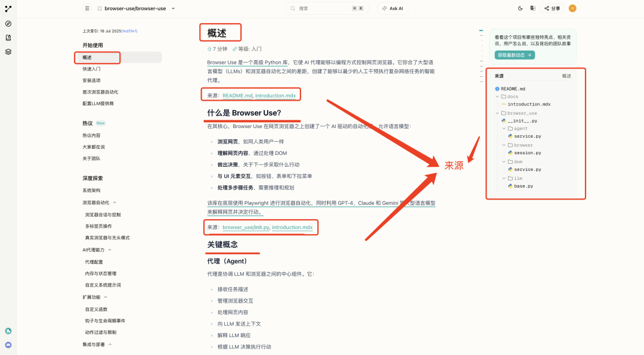Open the orange user avatar
The height and width of the screenshot is (355, 644).
pyautogui.click(x=572, y=8)
